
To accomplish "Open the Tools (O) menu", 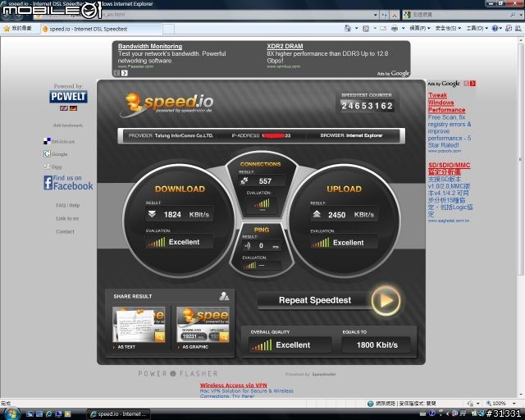I will click(477, 29).
